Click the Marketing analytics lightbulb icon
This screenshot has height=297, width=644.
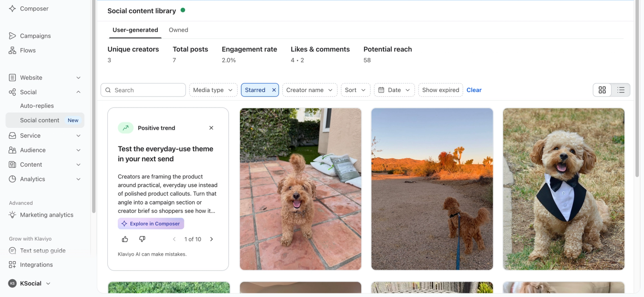tap(12, 215)
